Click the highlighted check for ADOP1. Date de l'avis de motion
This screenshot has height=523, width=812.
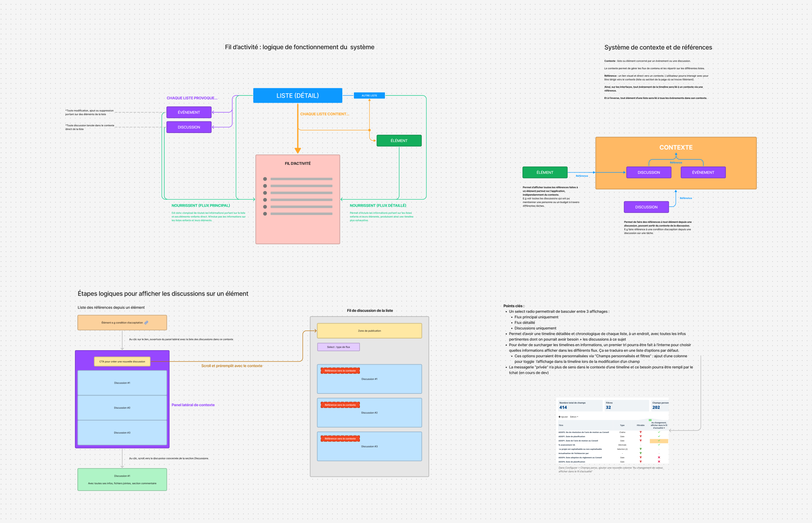pos(659,441)
